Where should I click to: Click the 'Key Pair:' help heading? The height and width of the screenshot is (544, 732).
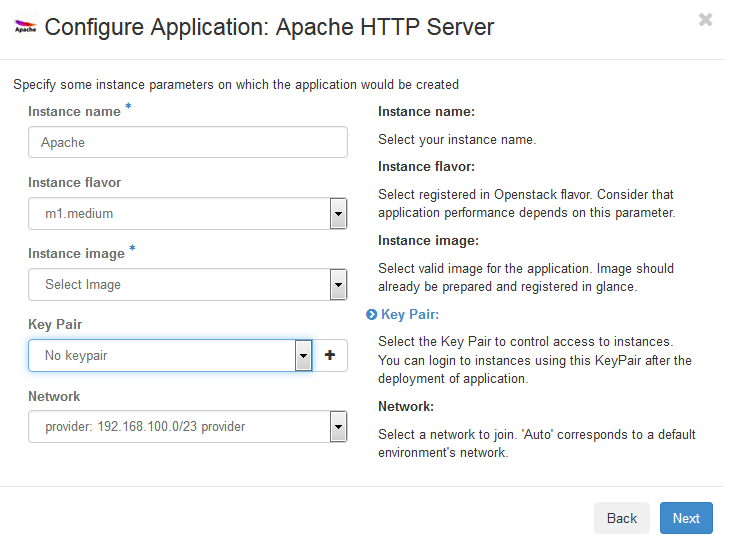click(x=410, y=314)
